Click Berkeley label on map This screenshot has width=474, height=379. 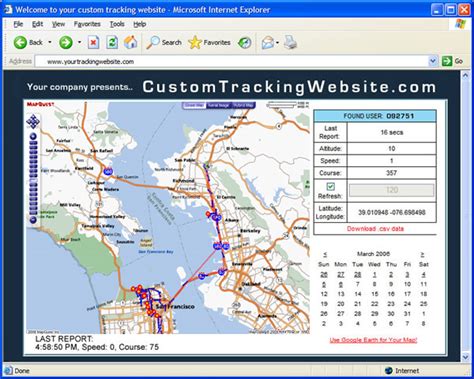click(x=250, y=231)
